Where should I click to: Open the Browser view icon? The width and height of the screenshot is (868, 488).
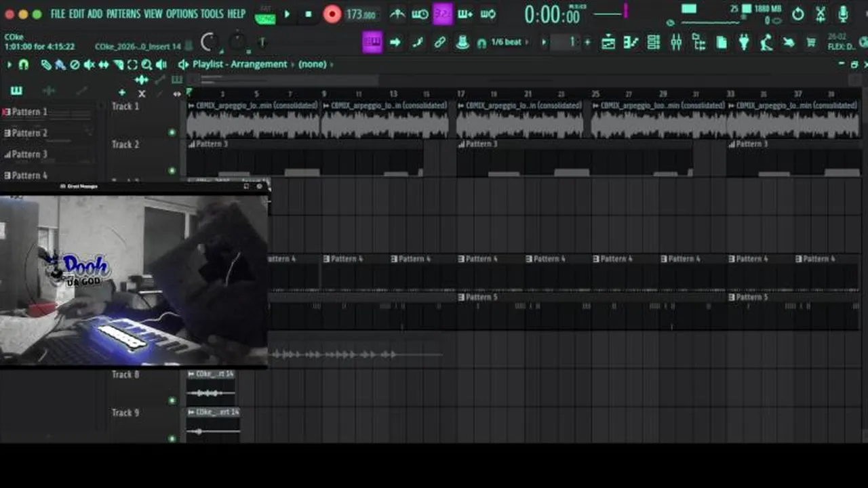click(698, 42)
